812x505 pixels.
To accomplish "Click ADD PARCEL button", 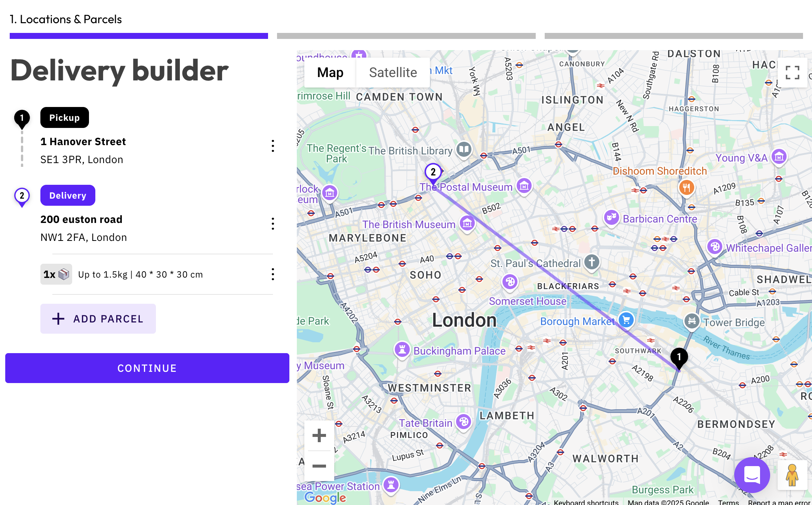I will pos(98,319).
